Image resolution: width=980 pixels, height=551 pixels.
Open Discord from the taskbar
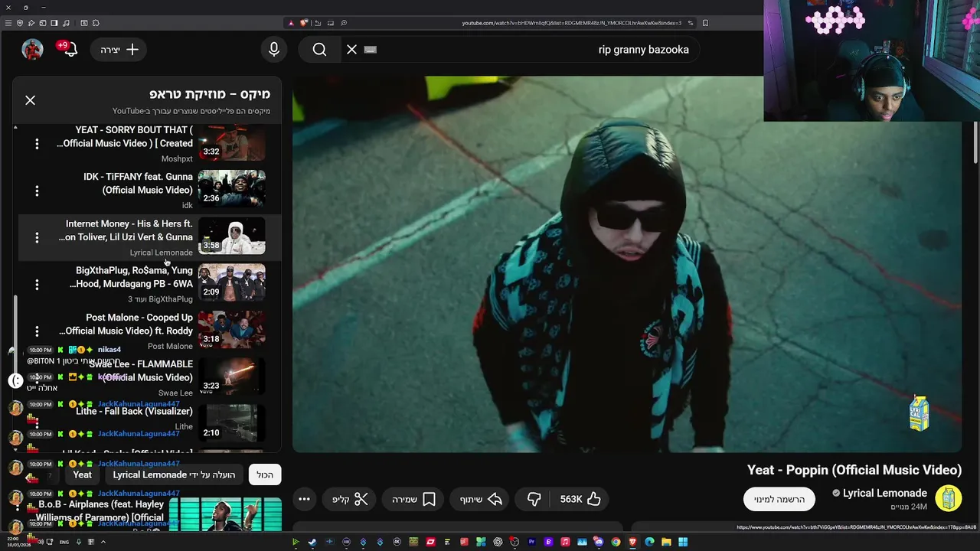click(x=599, y=543)
